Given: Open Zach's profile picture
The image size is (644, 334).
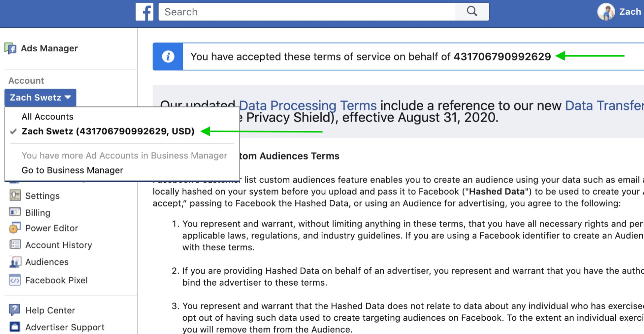Looking at the screenshot, I should (x=606, y=12).
